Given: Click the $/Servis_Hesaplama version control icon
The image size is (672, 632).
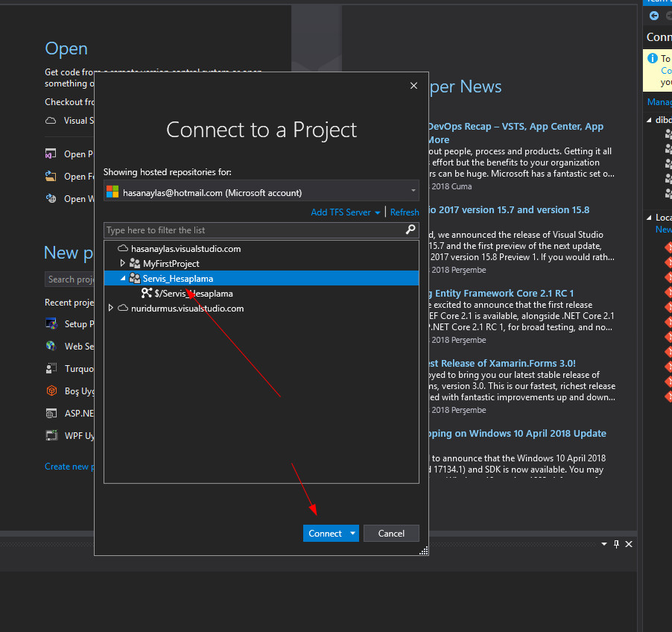Looking at the screenshot, I should (x=147, y=293).
